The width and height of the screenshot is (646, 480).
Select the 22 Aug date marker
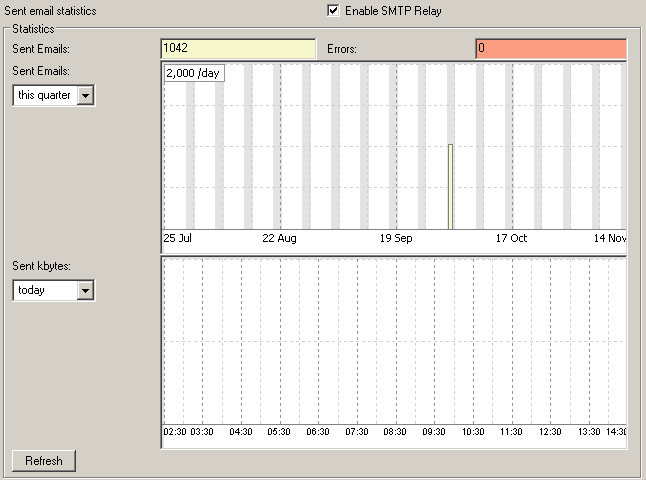click(279, 239)
